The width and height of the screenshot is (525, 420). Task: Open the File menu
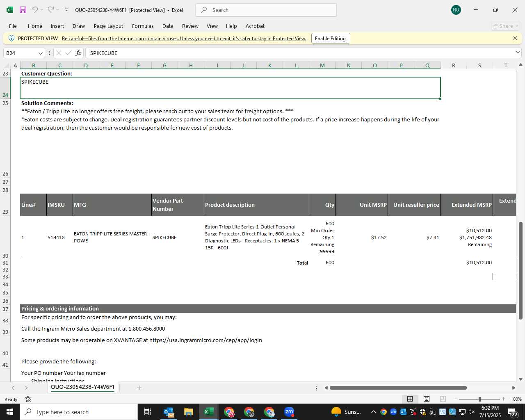[13, 26]
